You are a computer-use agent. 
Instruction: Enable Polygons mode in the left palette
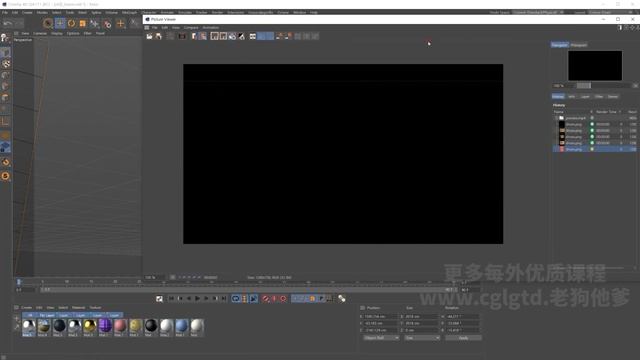(5, 98)
